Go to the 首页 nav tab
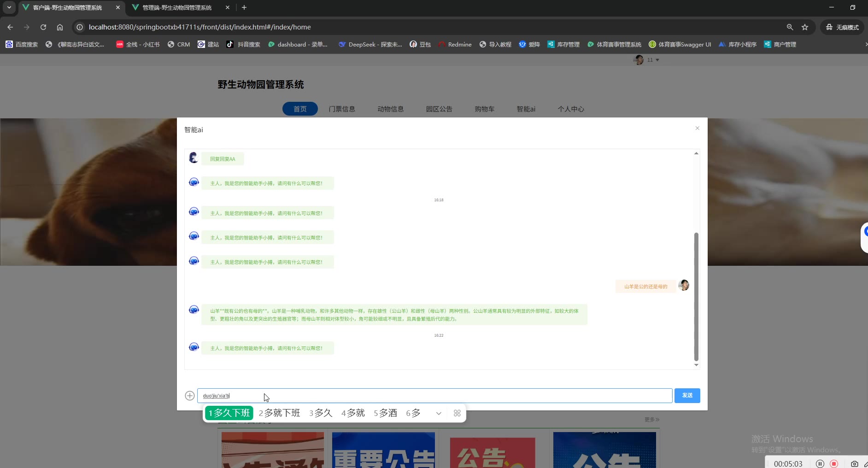The height and width of the screenshot is (468, 868). pos(300,109)
